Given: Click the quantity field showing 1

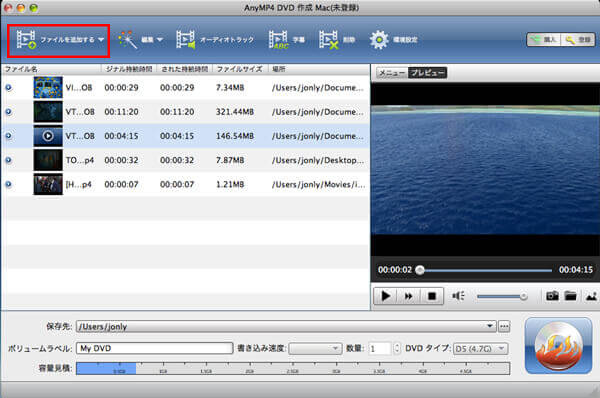Looking at the screenshot, I should tap(380, 348).
